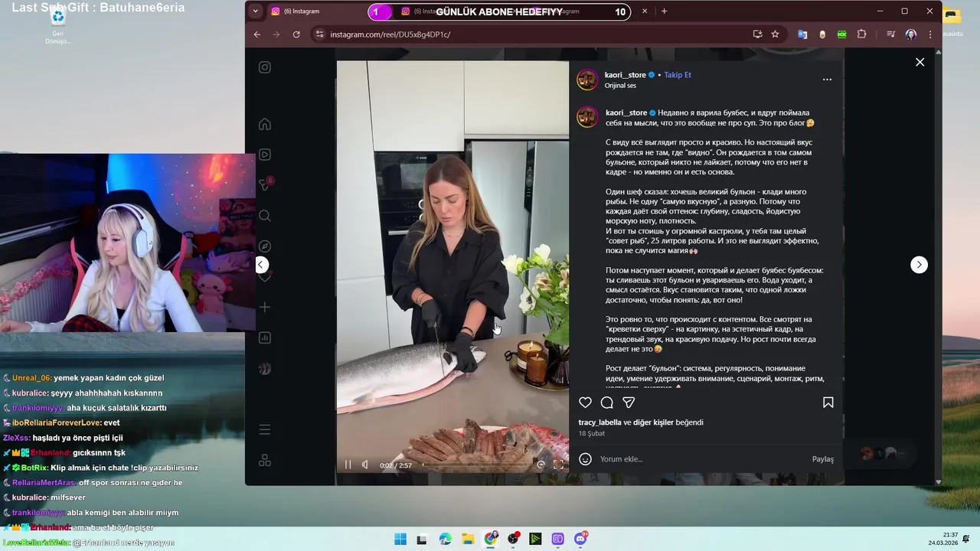Open comment bubble icon under post
The height and width of the screenshot is (551, 980).
click(607, 403)
